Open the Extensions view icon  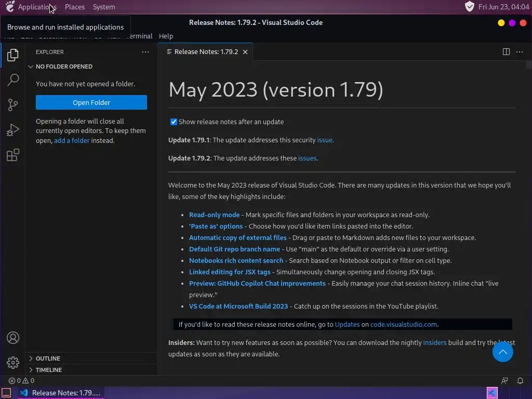[x=12, y=155]
